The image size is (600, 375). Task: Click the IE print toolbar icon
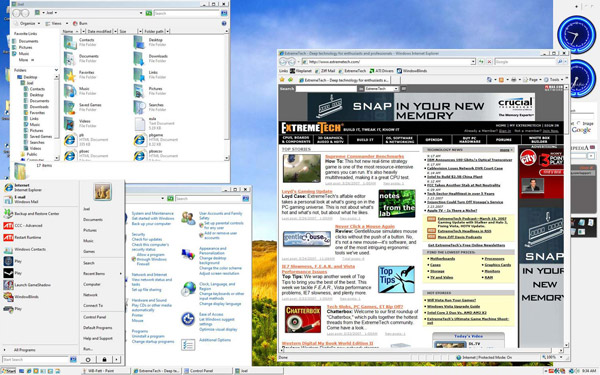pyautogui.click(x=514, y=80)
